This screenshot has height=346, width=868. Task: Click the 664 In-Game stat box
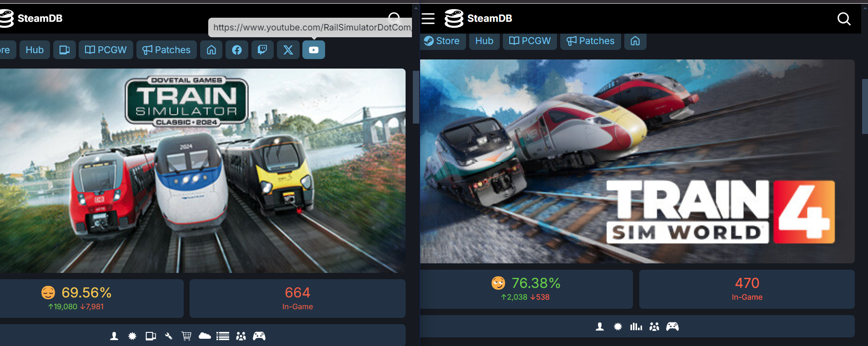297,298
